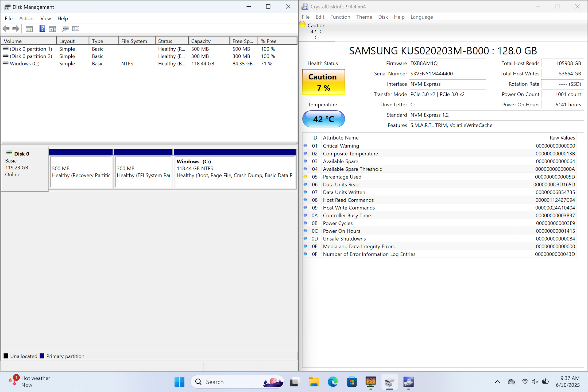588x392 pixels.
Task: Open the Windows Start button
Action: coord(179,382)
